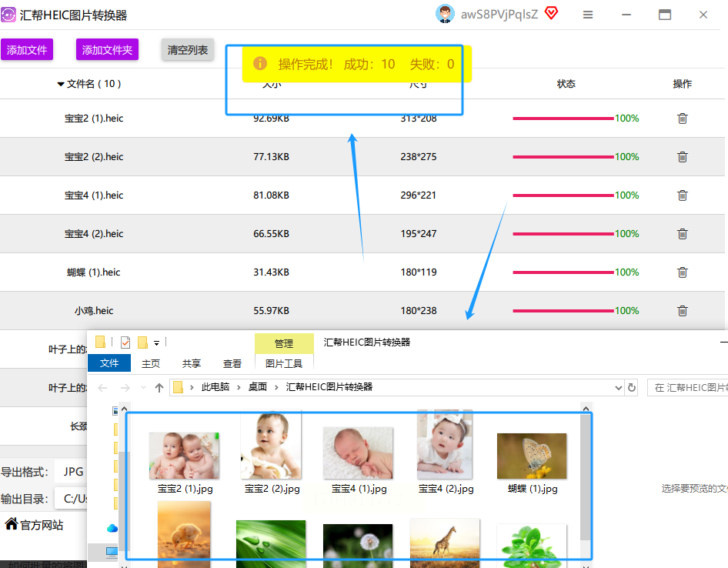Select the water-drop leaf photo thumbnail
Image resolution: width=728 pixels, height=568 pixels.
271,544
